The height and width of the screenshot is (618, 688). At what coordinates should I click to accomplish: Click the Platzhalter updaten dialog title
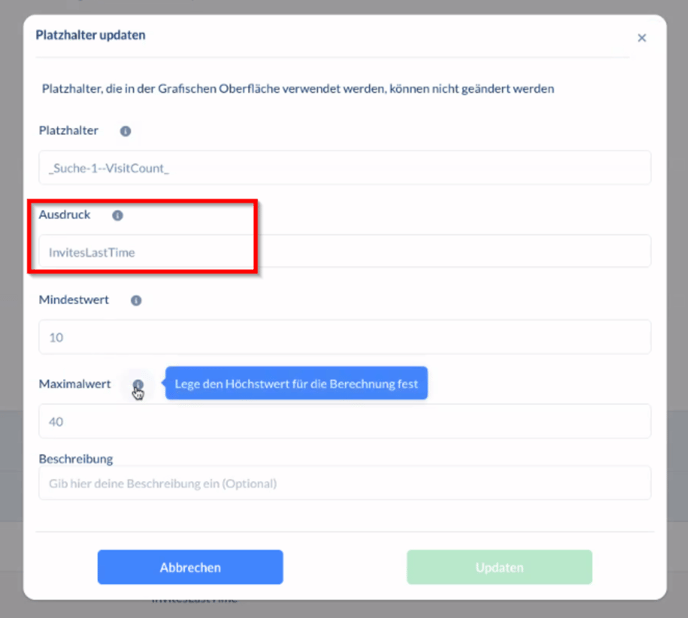[x=91, y=35]
